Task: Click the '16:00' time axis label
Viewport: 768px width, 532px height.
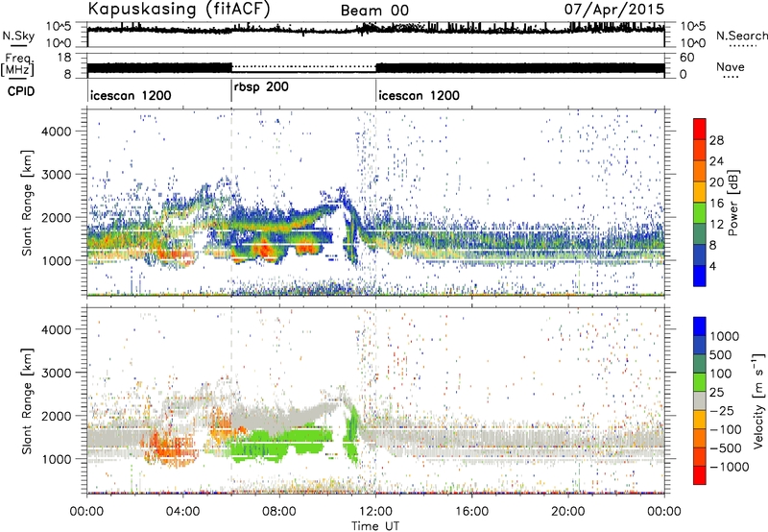Action: click(x=471, y=512)
